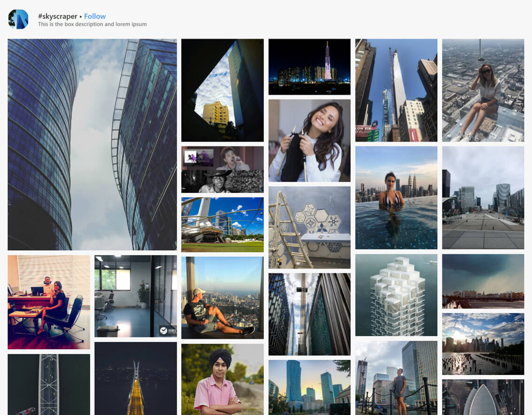Open the yellow building through dark frame photo
The height and width of the screenshot is (415, 532).
[222, 90]
